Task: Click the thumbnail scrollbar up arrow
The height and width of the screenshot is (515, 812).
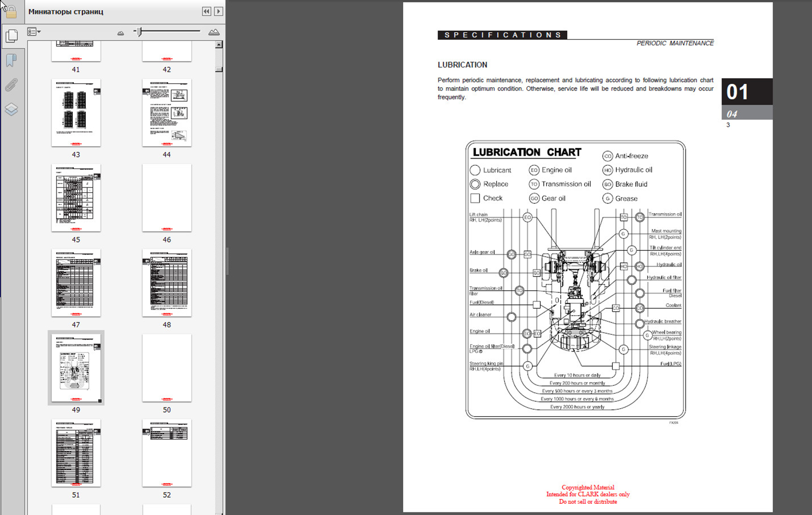Action: pos(219,45)
